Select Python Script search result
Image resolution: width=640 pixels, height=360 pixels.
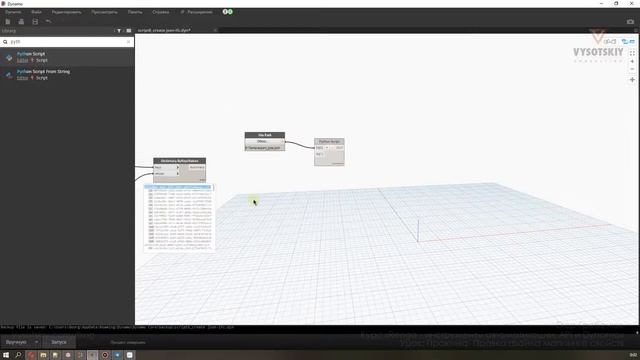point(67,57)
